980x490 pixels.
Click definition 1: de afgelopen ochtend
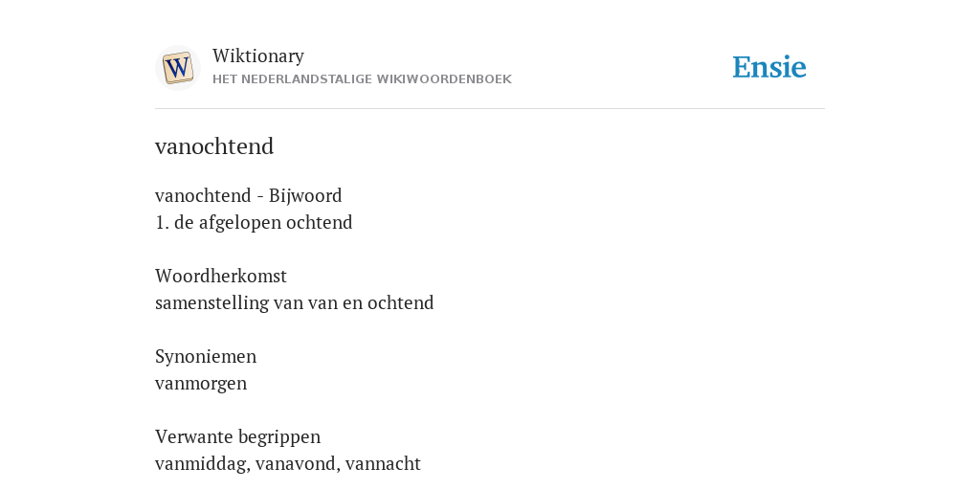(x=254, y=222)
